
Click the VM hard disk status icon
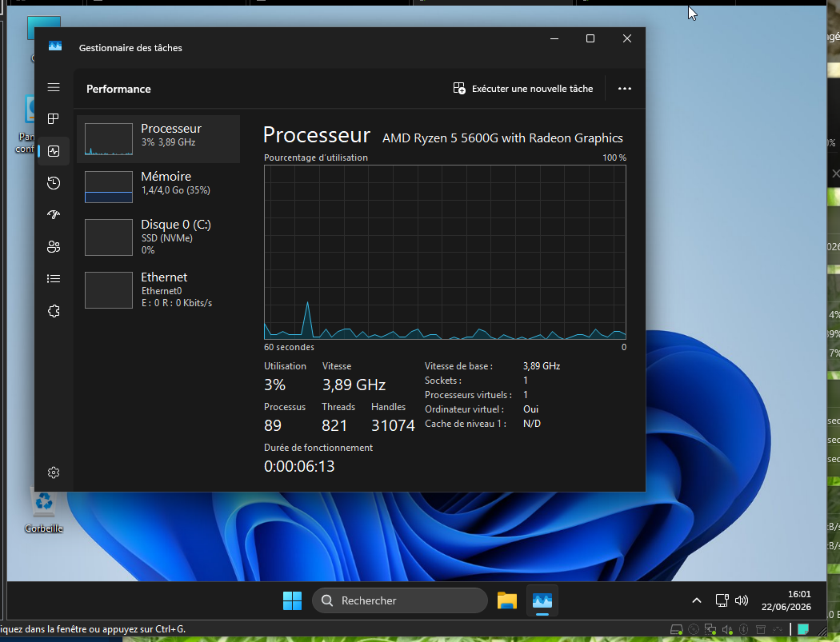pyautogui.click(x=677, y=630)
